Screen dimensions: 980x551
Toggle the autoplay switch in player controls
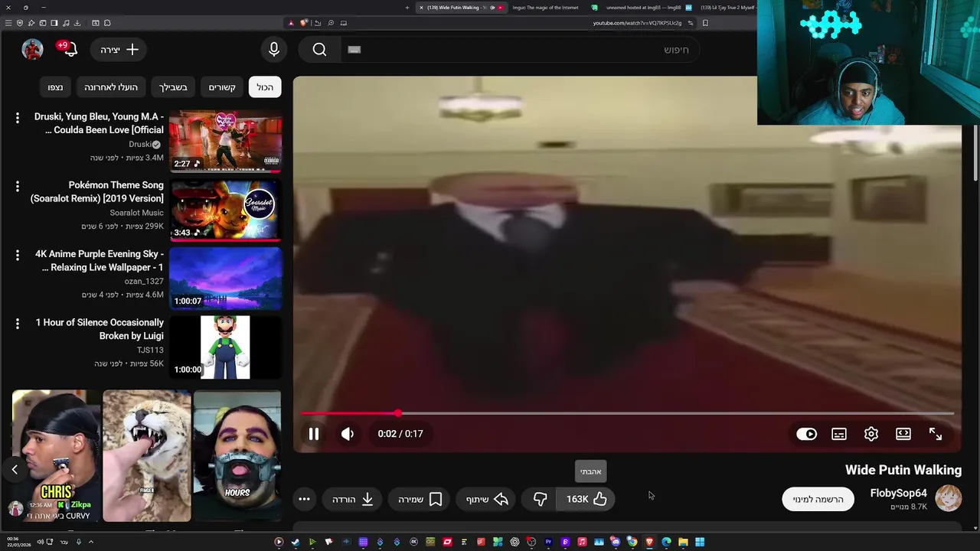806,434
